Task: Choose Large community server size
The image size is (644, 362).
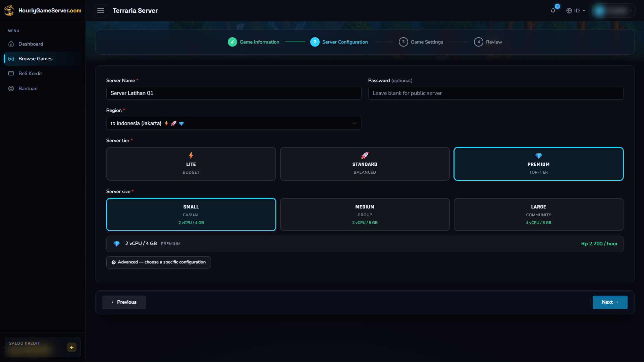Action: point(539,215)
